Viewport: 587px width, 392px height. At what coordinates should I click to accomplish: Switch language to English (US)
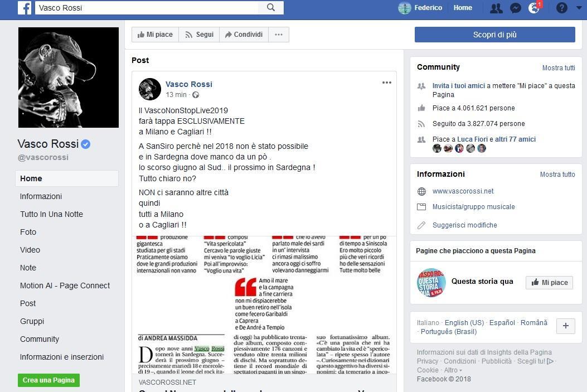point(464,323)
